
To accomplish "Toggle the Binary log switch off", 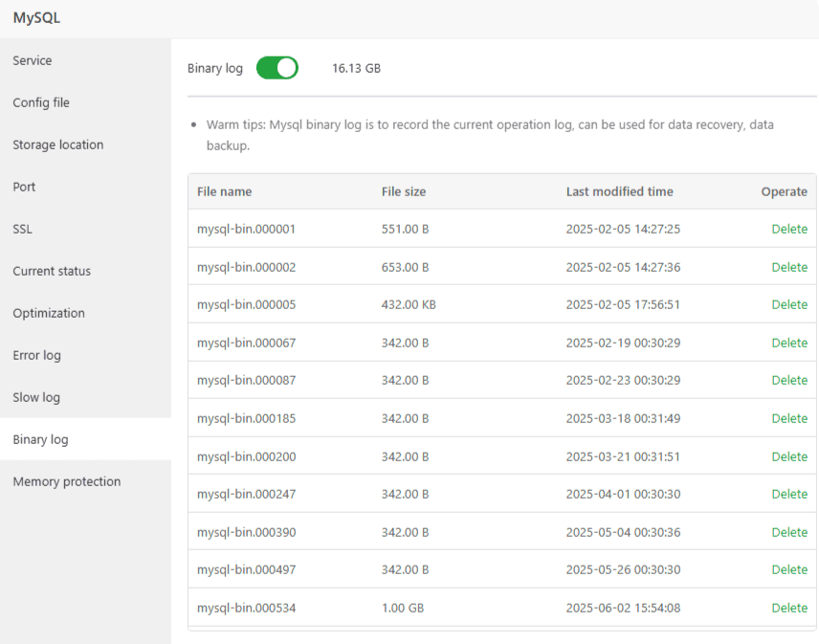I will click(277, 68).
